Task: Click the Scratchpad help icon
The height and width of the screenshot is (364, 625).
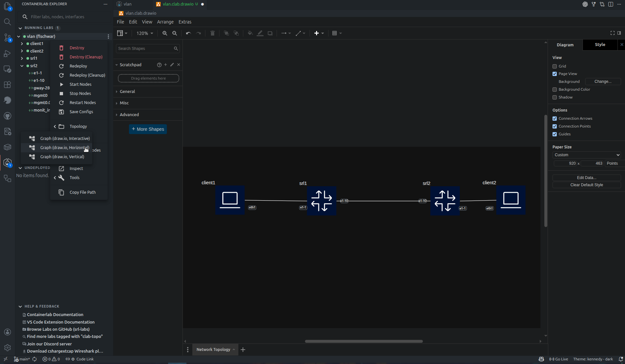Action: coord(159,65)
